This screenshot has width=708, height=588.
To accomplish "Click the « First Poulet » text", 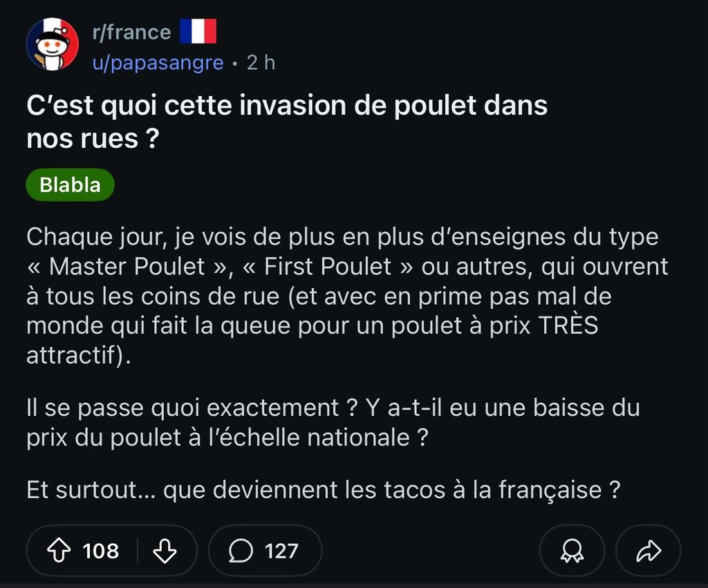I will pyautogui.click(x=328, y=266).
